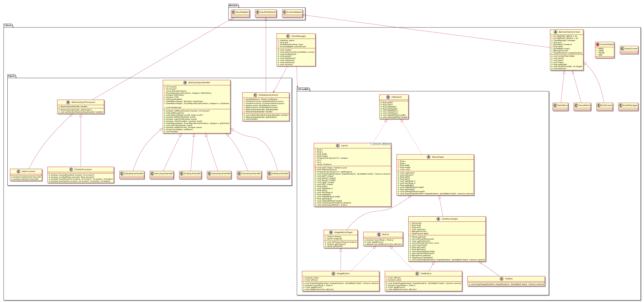This screenshot has height=302, width=644.
Task: Select the Input package tab
Action: 11,76
